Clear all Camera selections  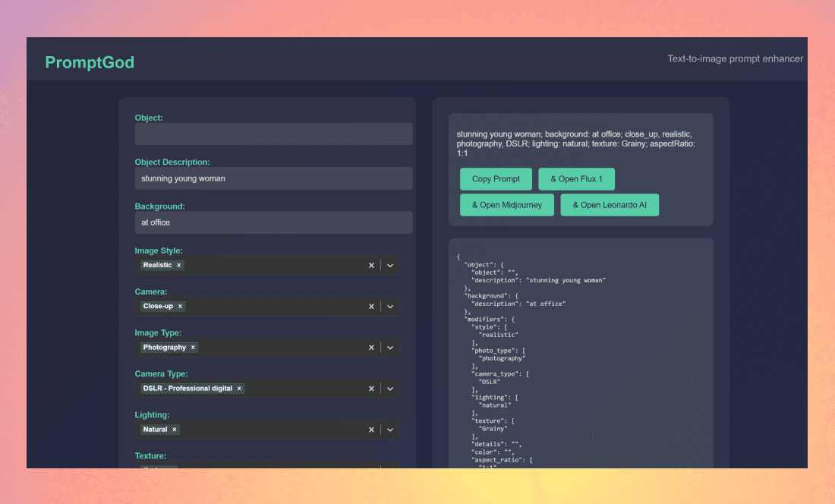pos(371,307)
